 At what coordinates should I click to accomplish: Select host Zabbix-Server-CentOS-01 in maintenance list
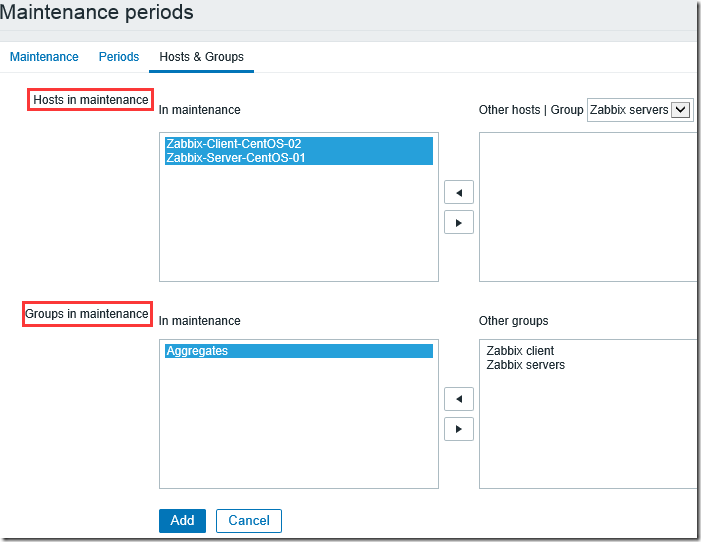[299, 158]
